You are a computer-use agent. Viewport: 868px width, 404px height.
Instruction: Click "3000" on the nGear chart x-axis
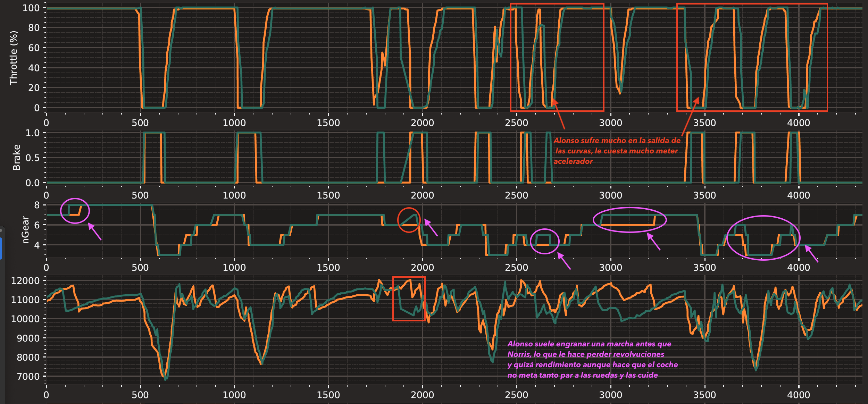click(x=611, y=268)
